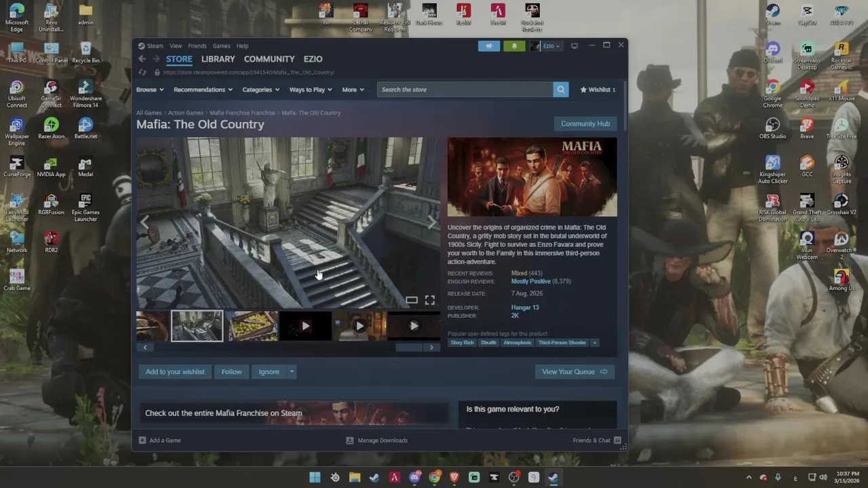Click Add to your wishlist
Image resolution: width=868 pixels, height=488 pixels.
[x=175, y=371]
